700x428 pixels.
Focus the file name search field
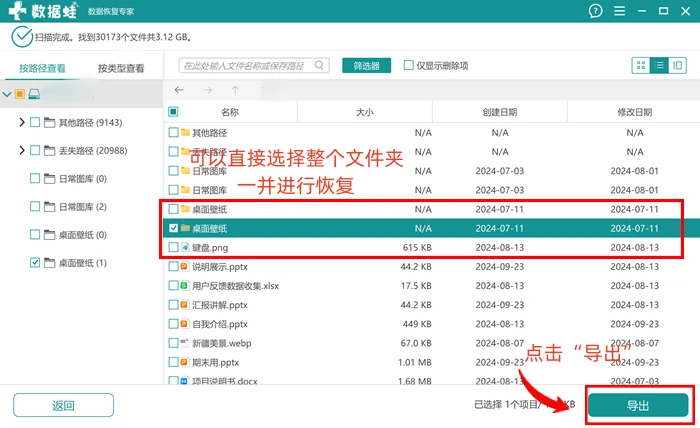click(x=254, y=66)
